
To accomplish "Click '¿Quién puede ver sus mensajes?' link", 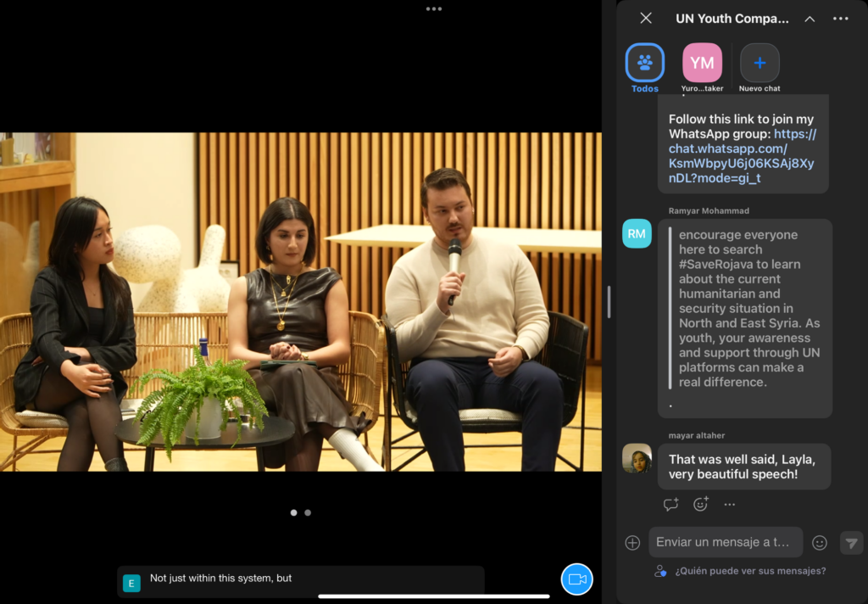I will click(x=749, y=571).
